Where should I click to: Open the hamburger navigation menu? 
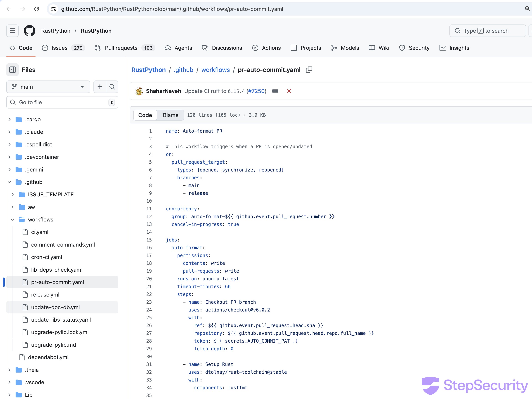click(12, 31)
